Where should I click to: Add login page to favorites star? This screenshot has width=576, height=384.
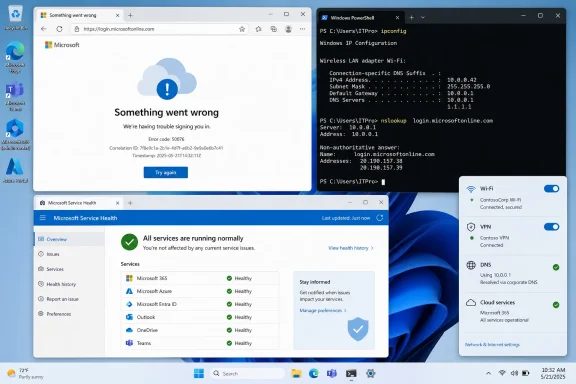point(242,29)
